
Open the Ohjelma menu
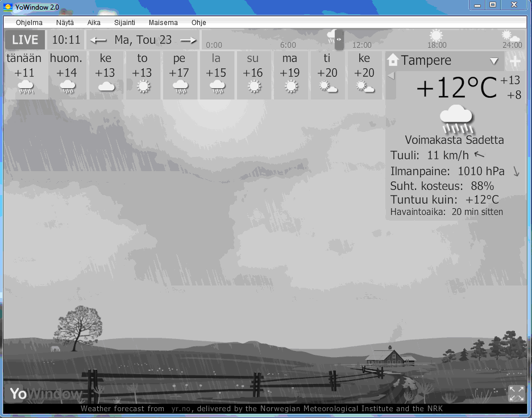(29, 22)
